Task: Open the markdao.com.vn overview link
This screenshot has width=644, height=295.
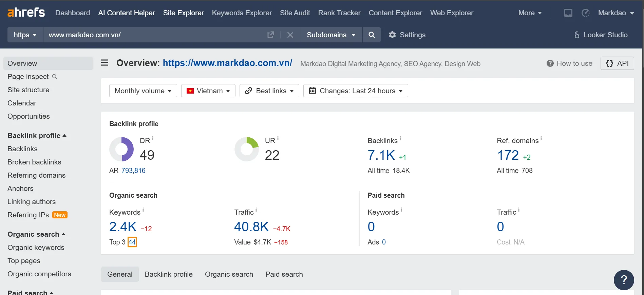Action: [x=227, y=63]
